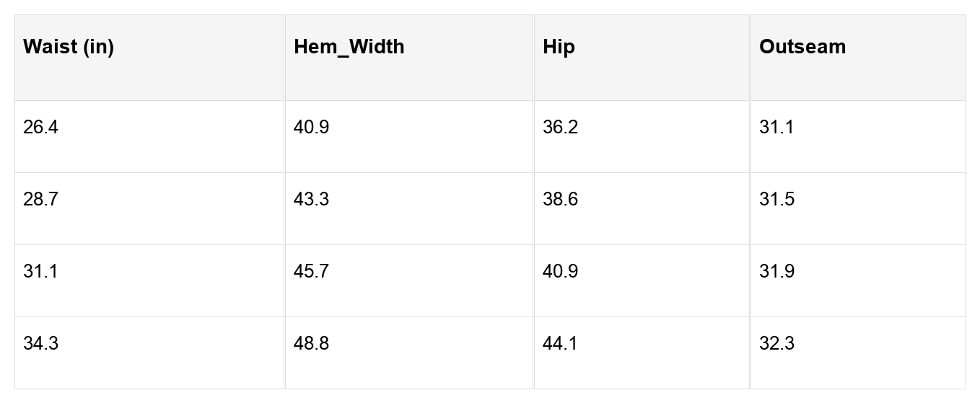This screenshot has height=403, width=980.
Task: Click the 26.4 waist cell
Action: pos(40,128)
